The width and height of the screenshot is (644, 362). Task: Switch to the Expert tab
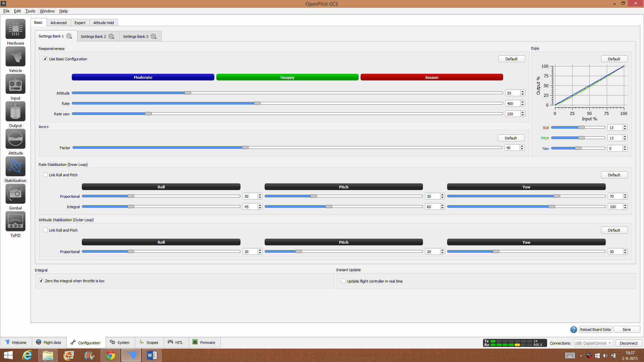(80, 23)
